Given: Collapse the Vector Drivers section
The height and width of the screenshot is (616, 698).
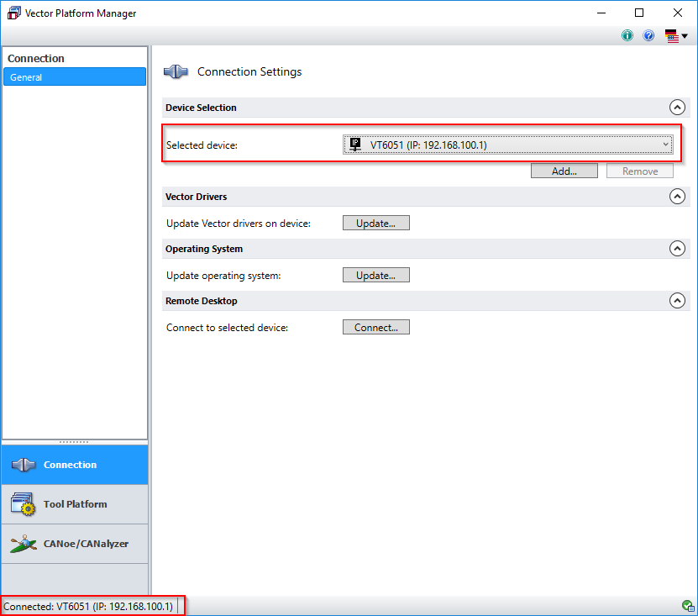Looking at the screenshot, I should [677, 196].
